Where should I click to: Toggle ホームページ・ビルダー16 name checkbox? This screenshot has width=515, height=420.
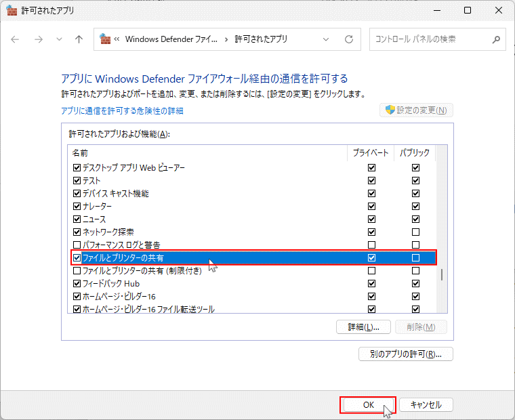point(77,297)
